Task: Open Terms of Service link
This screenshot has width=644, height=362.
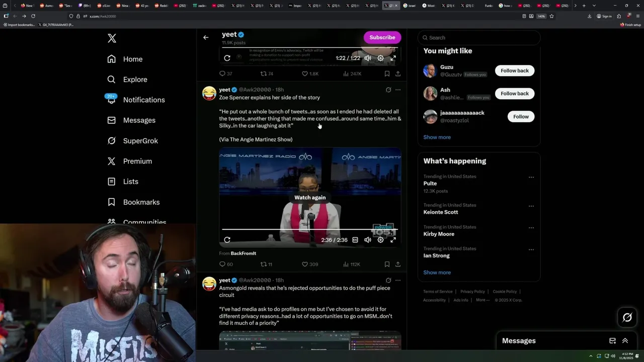Action: [x=438, y=292]
